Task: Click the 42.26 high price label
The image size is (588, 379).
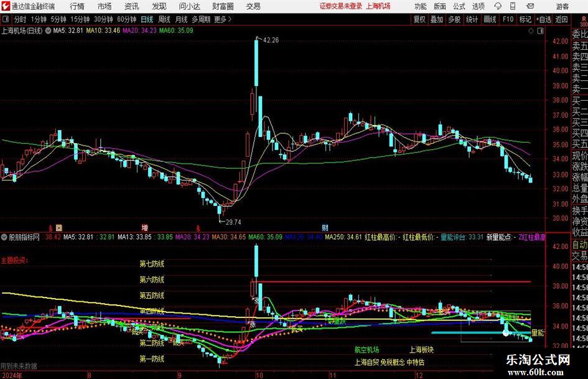Action: [x=271, y=40]
